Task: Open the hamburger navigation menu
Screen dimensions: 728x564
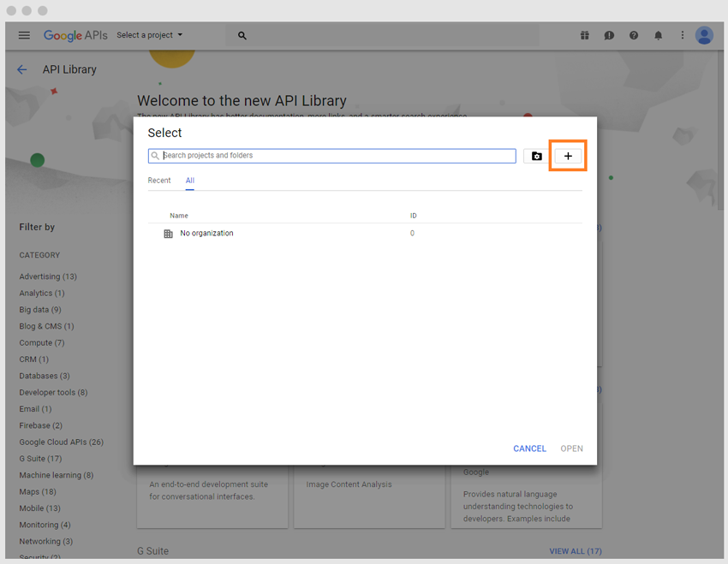Action: pyautogui.click(x=24, y=35)
